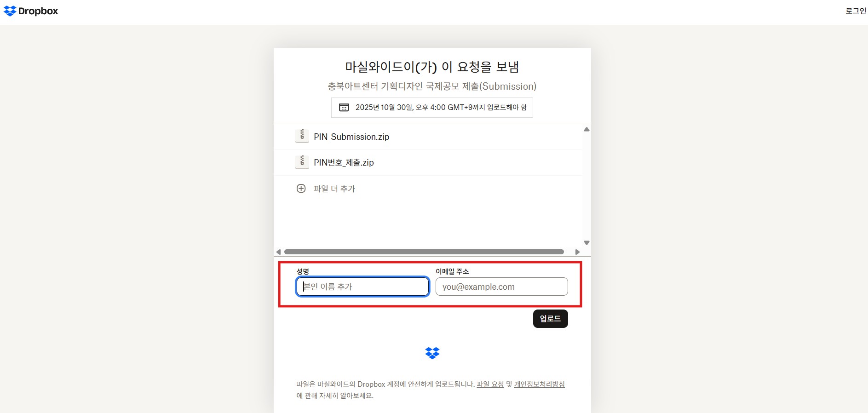
Task: Select the PIN_Submission.zip file name
Action: coord(351,137)
